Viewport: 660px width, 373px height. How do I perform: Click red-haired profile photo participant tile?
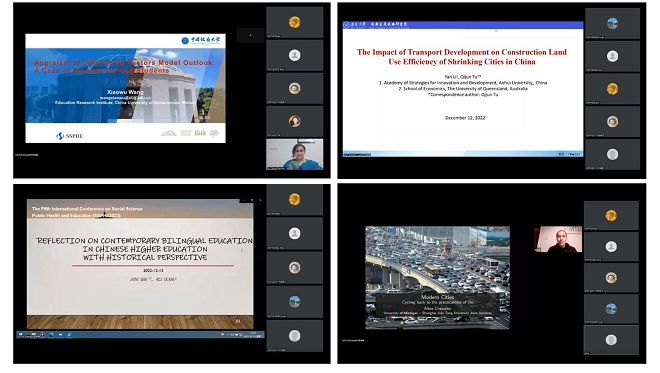point(295,121)
